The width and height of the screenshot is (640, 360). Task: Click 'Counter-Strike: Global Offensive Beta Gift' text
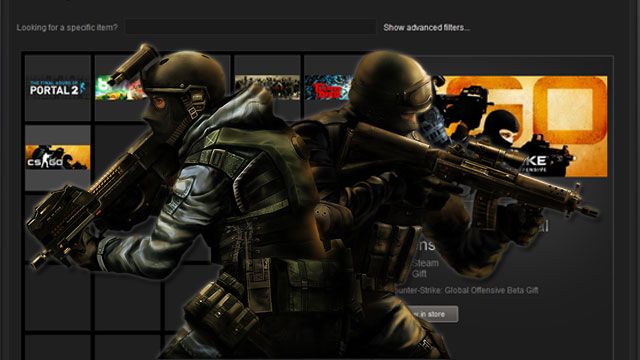(x=466, y=290)
